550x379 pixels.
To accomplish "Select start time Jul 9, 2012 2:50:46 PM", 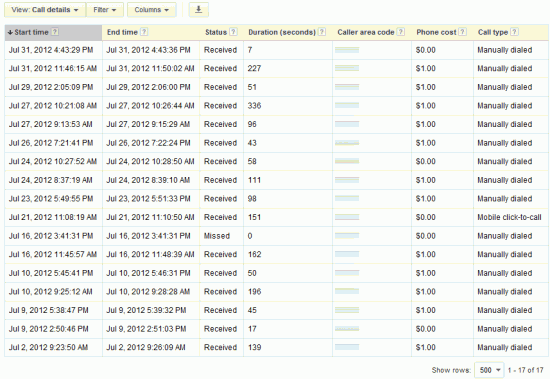I will click(48, 329).
